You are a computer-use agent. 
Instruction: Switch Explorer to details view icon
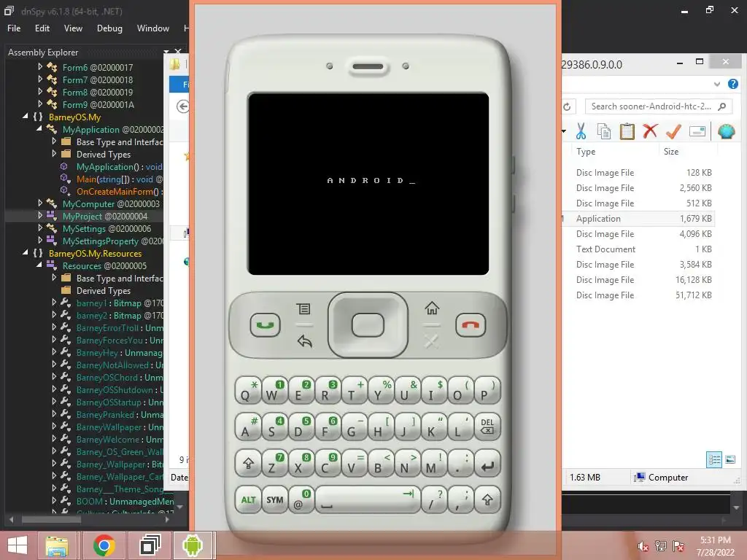(714, 459)
